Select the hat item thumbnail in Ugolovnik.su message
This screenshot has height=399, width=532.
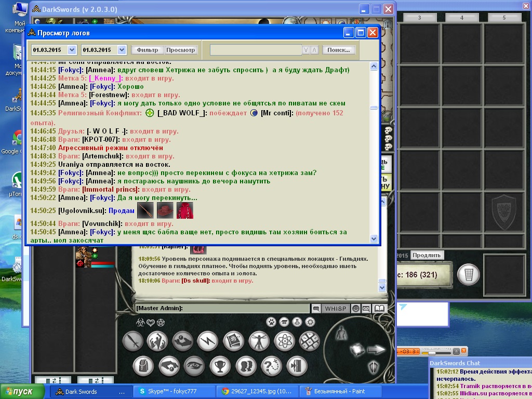[165, 210]
